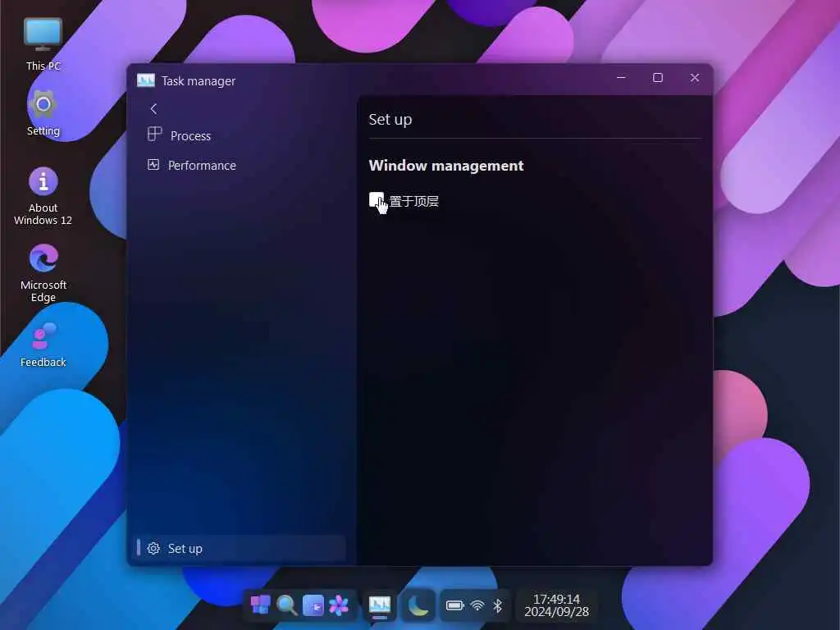Open the Feedback desktop icon
This screenshot has width=840, height=630.
(x=43, y=345)
